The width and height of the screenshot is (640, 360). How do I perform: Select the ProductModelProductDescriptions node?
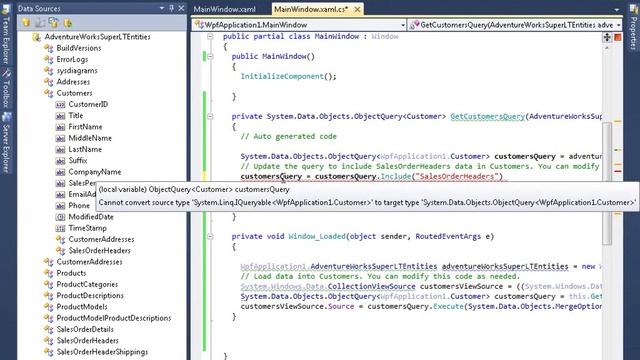[113, 318]
